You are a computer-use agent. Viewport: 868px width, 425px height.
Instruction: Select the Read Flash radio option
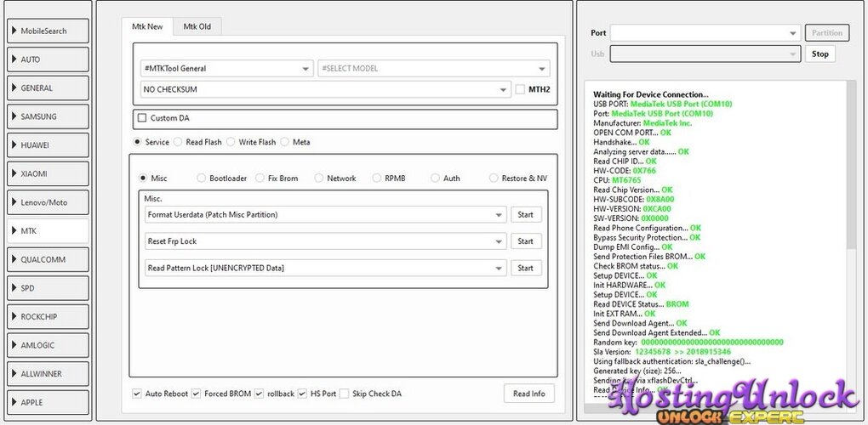pyautogui.click(x=178, y=142)
